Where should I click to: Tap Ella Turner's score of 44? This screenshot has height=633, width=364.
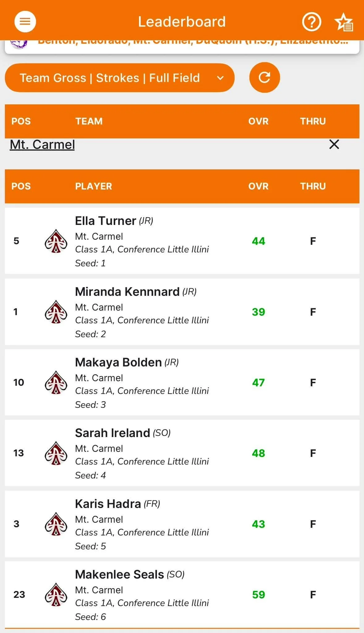258,241
